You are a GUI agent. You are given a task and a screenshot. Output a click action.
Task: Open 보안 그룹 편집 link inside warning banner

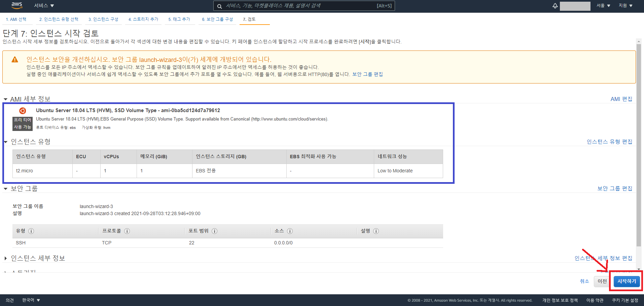point(367,74)
